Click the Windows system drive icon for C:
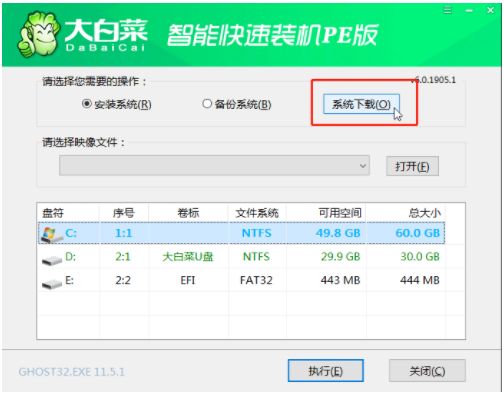The image size is (504, 396). (52, 234)
